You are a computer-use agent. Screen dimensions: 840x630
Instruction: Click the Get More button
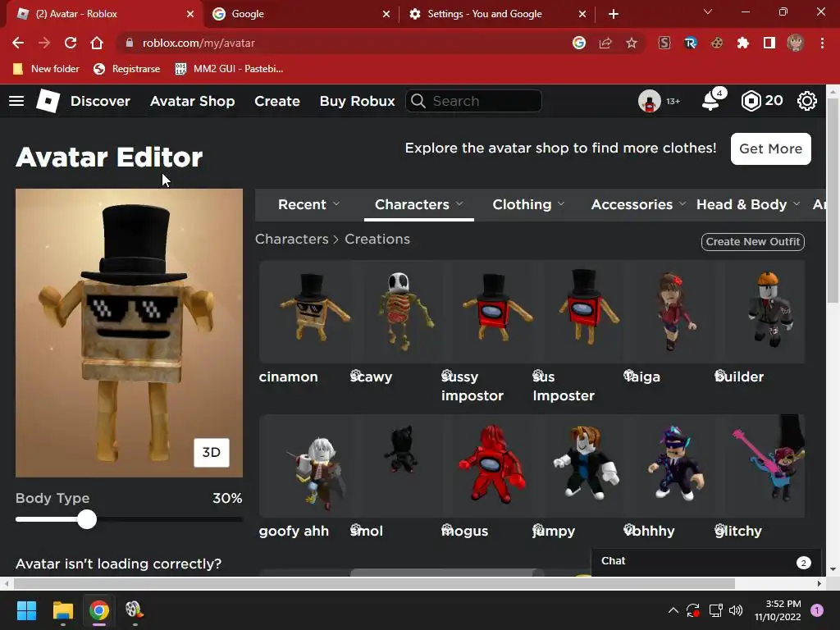tap(771, 148)
